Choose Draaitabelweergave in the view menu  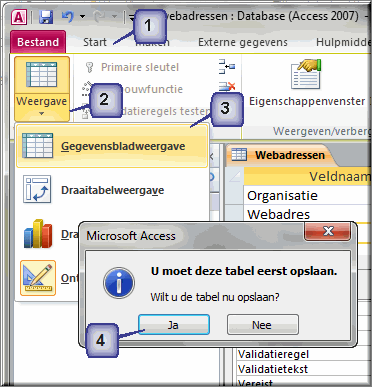click(112, 190)
